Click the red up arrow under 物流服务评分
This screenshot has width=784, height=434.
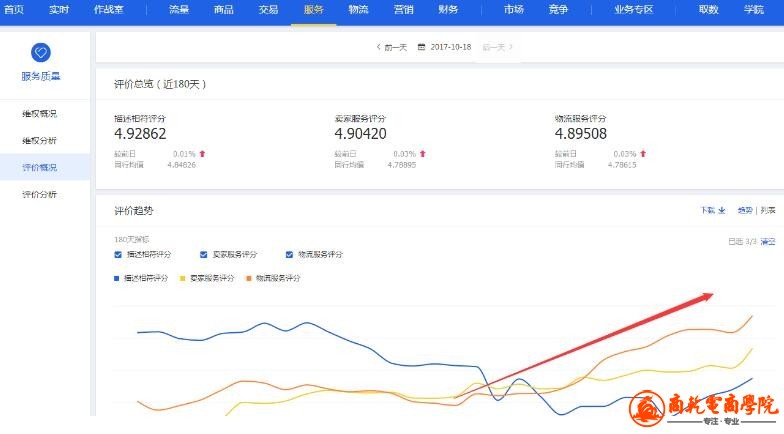(x=642, y=154)
